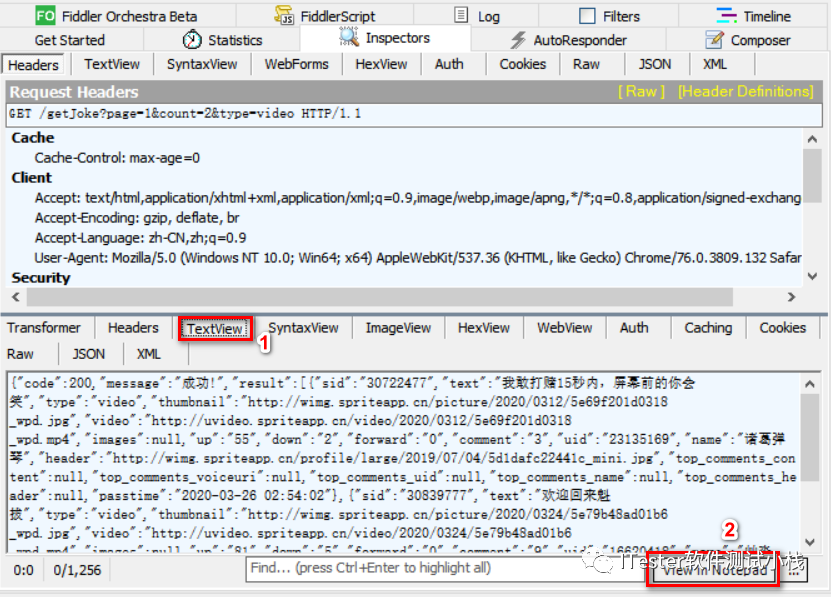
Task: Select response WebView tab
Action: tap(564, 328)
